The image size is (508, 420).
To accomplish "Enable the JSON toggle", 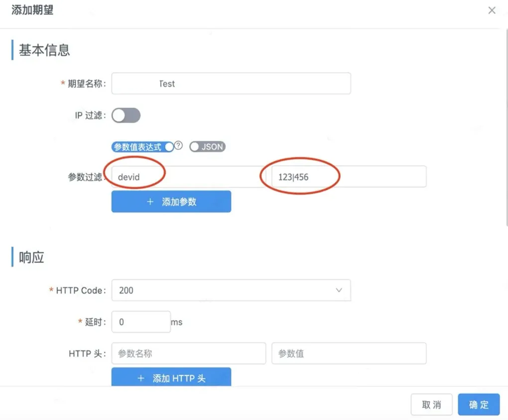I will click(x=207, y=147).
